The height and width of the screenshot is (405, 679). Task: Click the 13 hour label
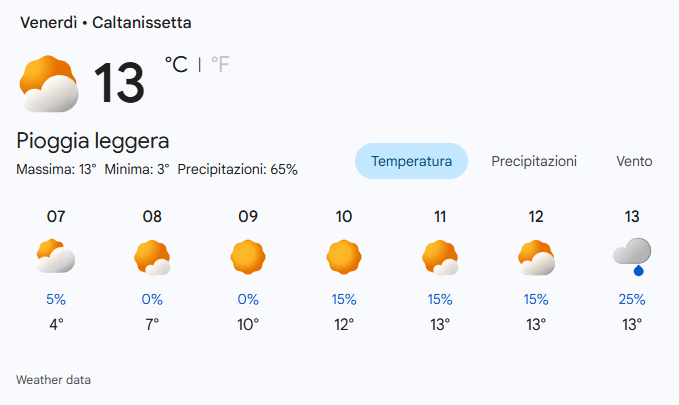click(x=632, y=216)
